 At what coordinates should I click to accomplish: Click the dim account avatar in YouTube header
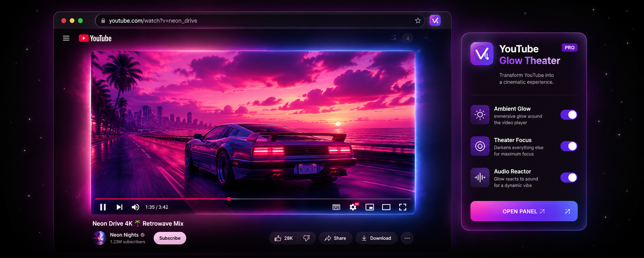click(x=408, y=38)
